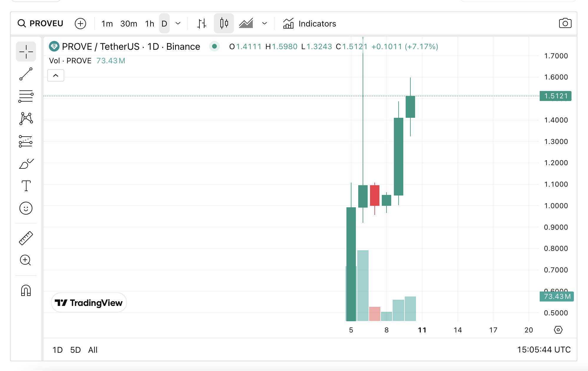
Task: Select the Area chart style
Action: coord(246,24)
